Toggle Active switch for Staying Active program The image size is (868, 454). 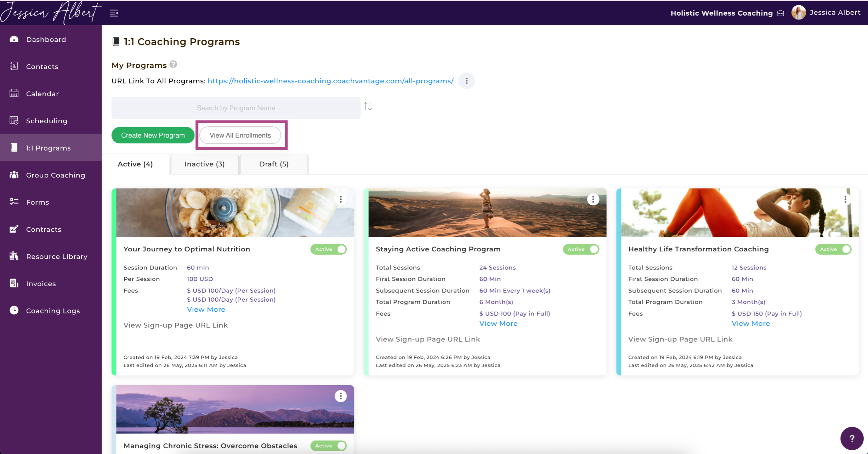(581, 249)
